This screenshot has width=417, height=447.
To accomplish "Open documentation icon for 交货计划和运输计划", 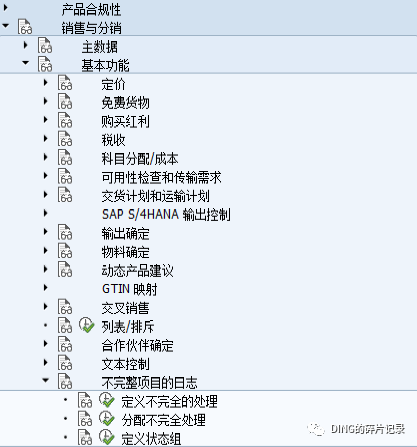I will click(x=65, y=195).
